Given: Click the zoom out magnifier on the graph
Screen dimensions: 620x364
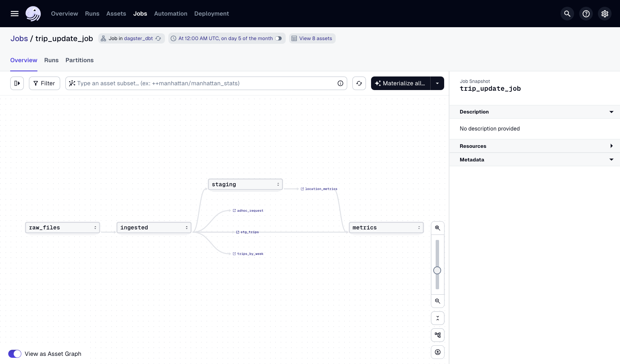Looking at the screenshot, I should point(438,301).
